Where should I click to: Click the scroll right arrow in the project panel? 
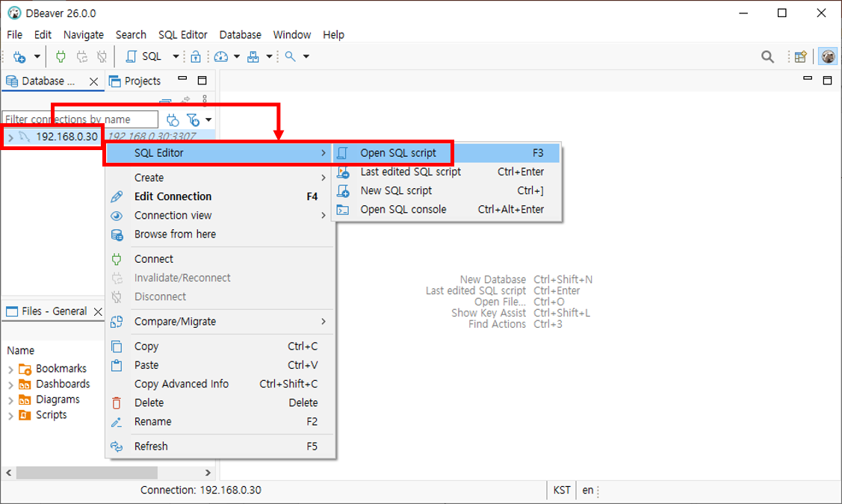point(208,473)
